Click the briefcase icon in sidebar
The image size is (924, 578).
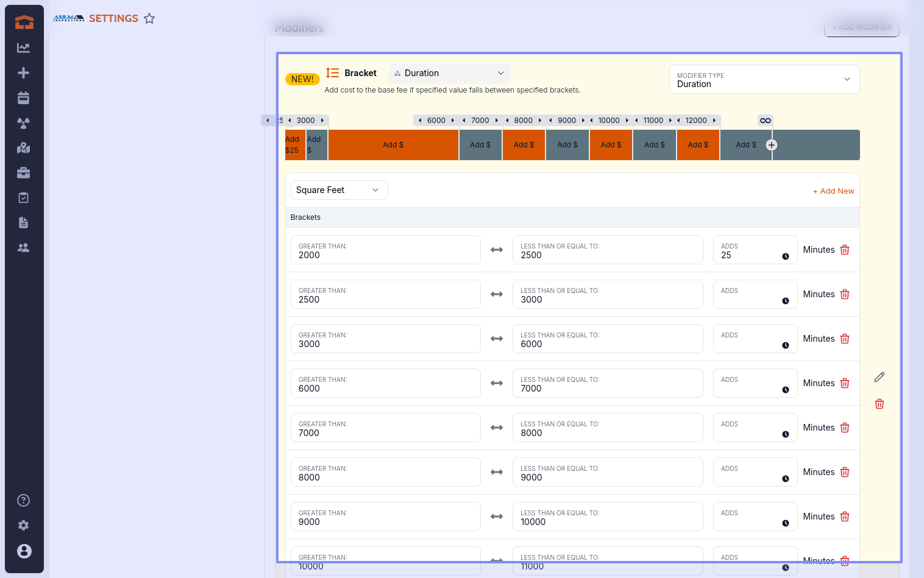pos(23,173)
